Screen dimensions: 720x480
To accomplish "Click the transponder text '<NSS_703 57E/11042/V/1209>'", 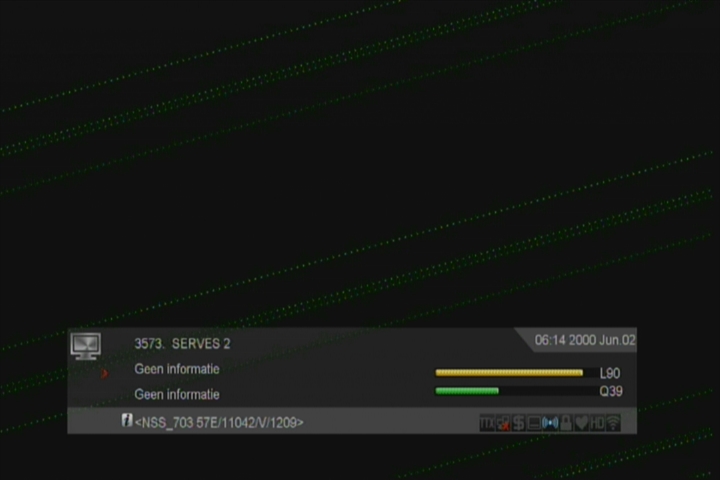I will click(x=219, y=423).
